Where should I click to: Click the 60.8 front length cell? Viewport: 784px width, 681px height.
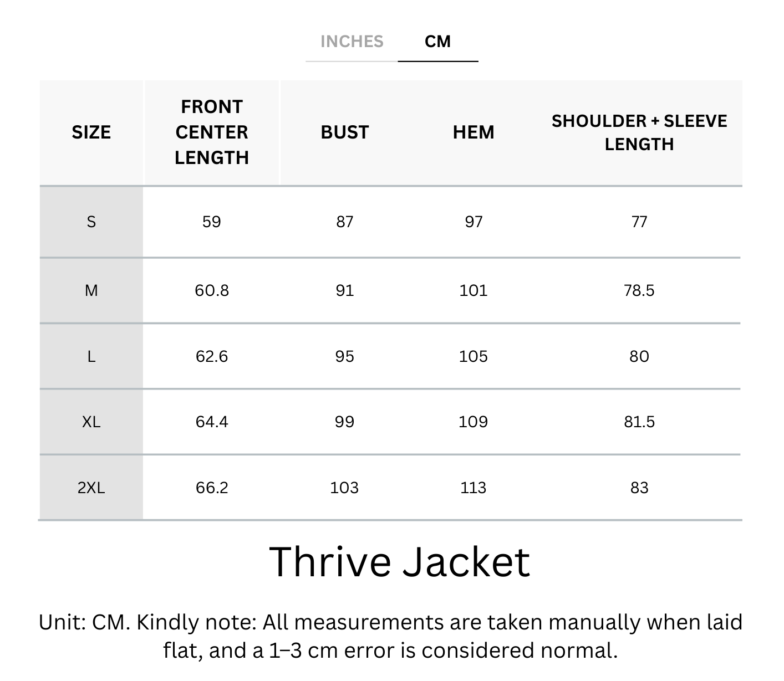coord(212,290)
